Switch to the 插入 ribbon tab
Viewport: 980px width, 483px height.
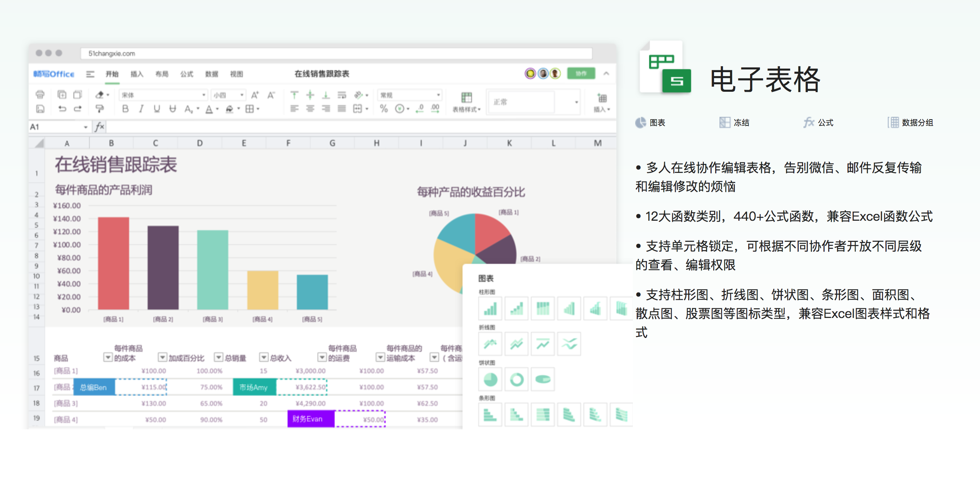(137, 74)
